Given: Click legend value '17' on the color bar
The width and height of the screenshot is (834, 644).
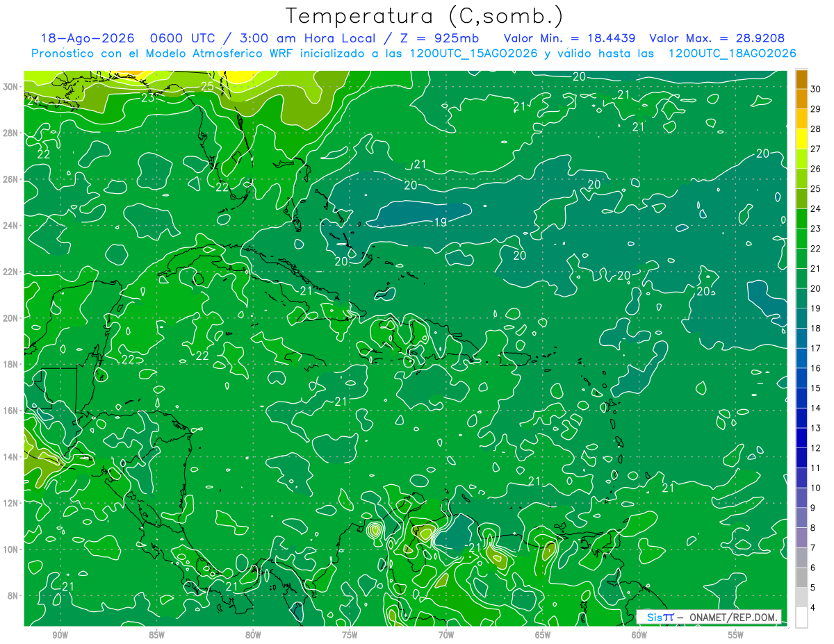Looking at the screenshot, I should (x=817, y=348).
